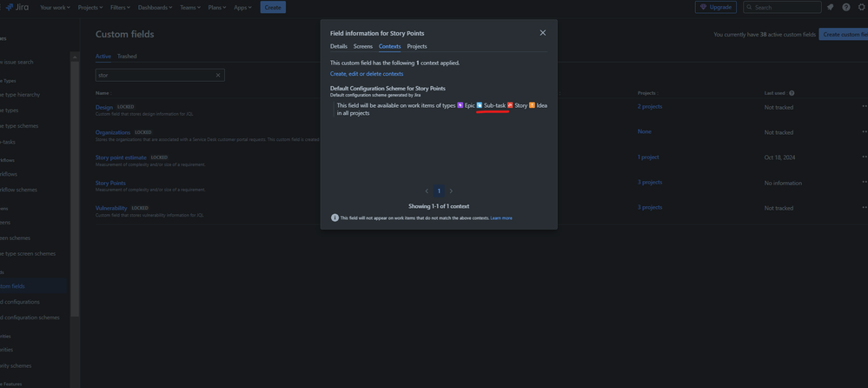Click the 'Showing 1-1 of 1 context' text
Viewport: 868px width, 388px height.
point(439,205)
